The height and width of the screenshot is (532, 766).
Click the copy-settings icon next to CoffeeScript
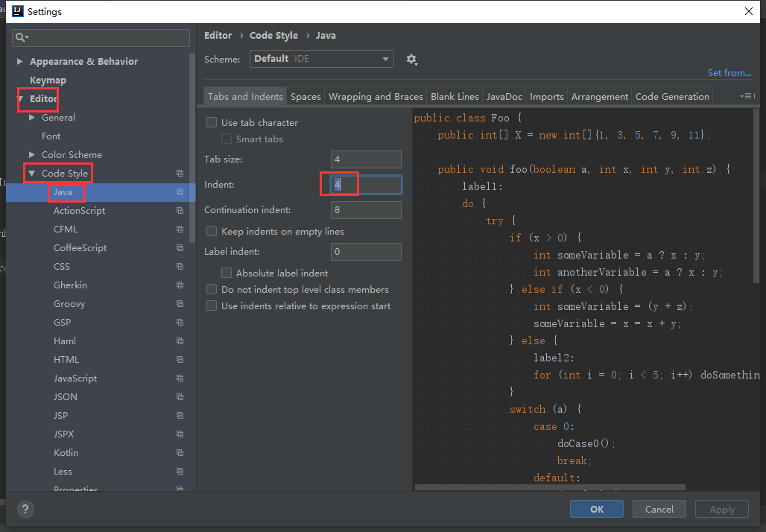click(x=180, y=247)
